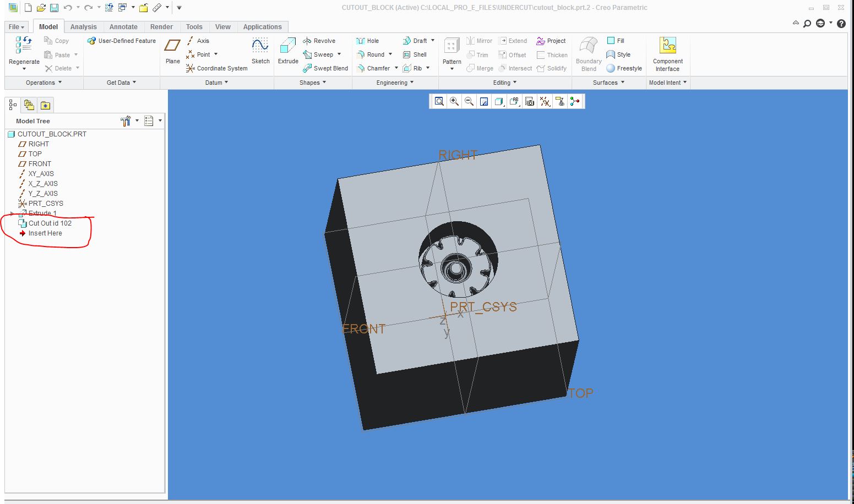Select the Fill surface tool
854x504 pixels.
[x=616, y=41]
